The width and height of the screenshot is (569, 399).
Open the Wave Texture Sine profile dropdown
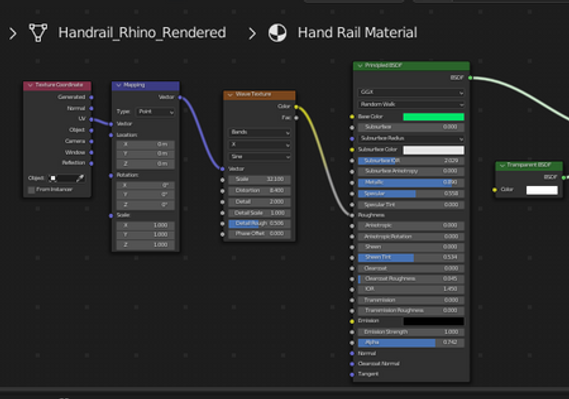259,157
